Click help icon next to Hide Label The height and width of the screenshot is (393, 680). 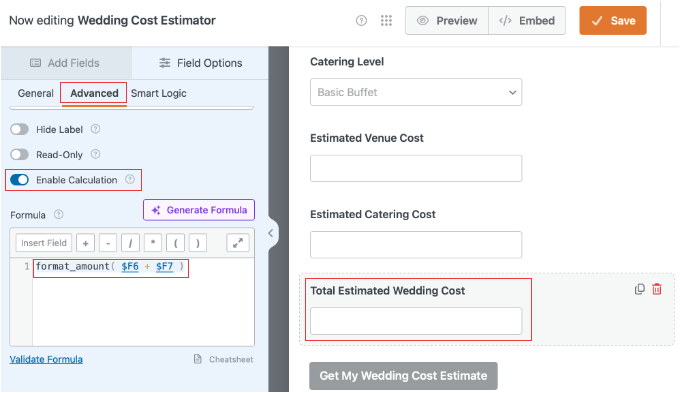(x=95, y=129)
